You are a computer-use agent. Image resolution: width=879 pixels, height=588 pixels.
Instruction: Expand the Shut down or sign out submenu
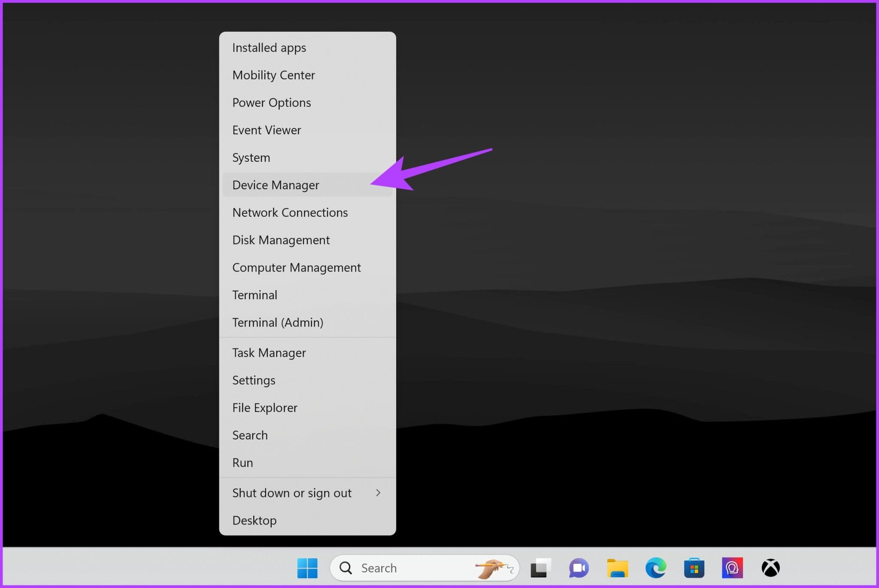click(x=307, y=493)
